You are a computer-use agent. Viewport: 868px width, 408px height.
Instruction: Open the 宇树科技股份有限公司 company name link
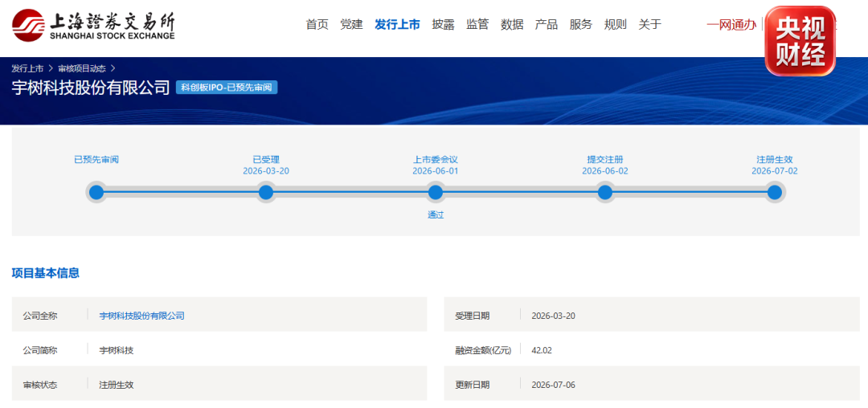[x=141, y=316]
